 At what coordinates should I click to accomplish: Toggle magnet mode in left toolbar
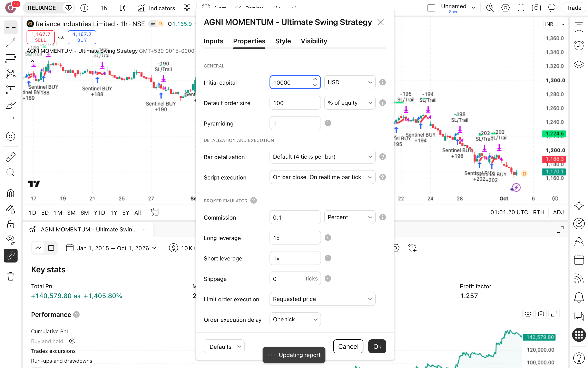[x=10, y=193]
